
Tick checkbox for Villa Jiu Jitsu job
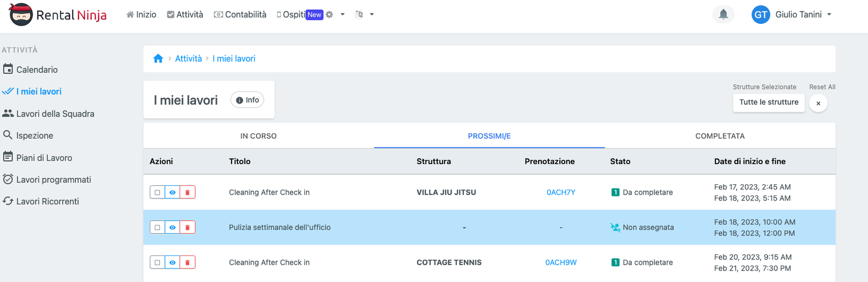pos(157,192)
